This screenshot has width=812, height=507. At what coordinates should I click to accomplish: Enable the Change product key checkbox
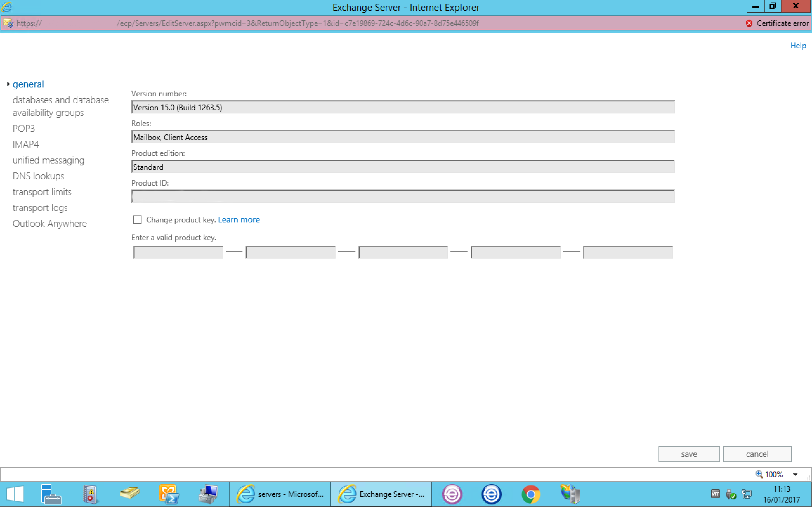137,219
